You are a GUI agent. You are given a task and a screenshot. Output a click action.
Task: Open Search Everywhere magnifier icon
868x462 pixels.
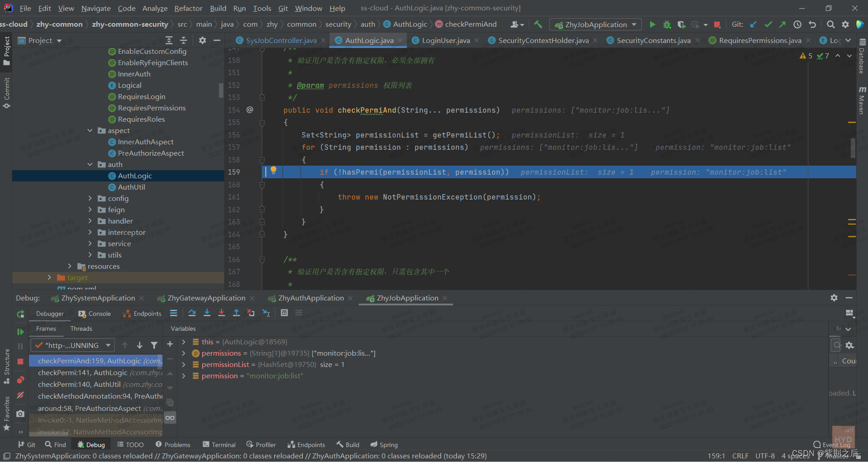point(830,24)
